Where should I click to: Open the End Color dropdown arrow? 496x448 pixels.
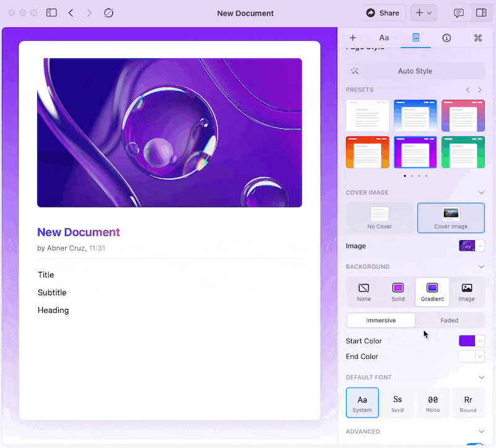(x=480, y=356)
